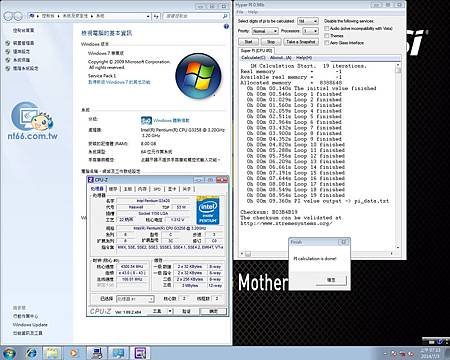The width and height of the screenshot is (450, 360).
Task: Open Control Panel Home link in sidebar
Action: click(x=23, y=30)
